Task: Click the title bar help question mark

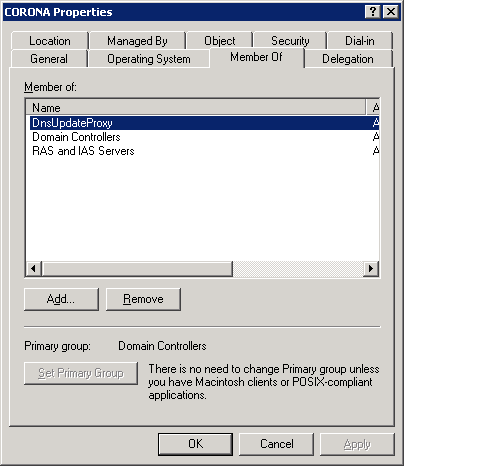Action: (x=373, y=12)
